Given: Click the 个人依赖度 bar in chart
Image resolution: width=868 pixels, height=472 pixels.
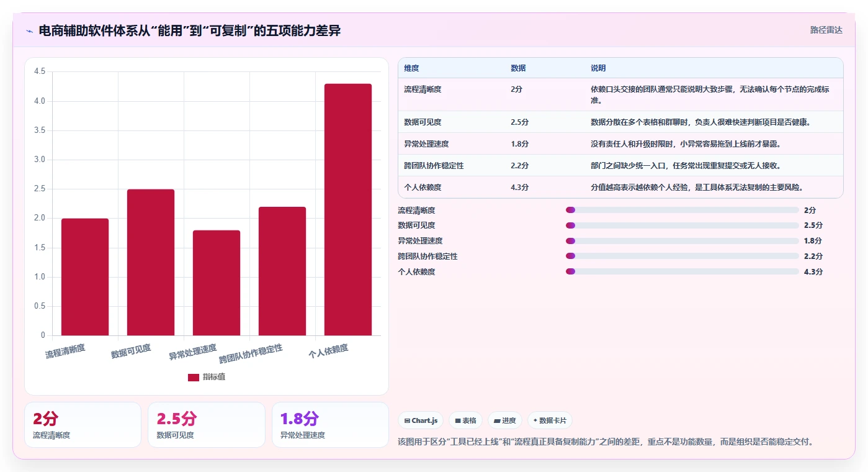Looking at the screenshot, I should click(x=348, y=209).
